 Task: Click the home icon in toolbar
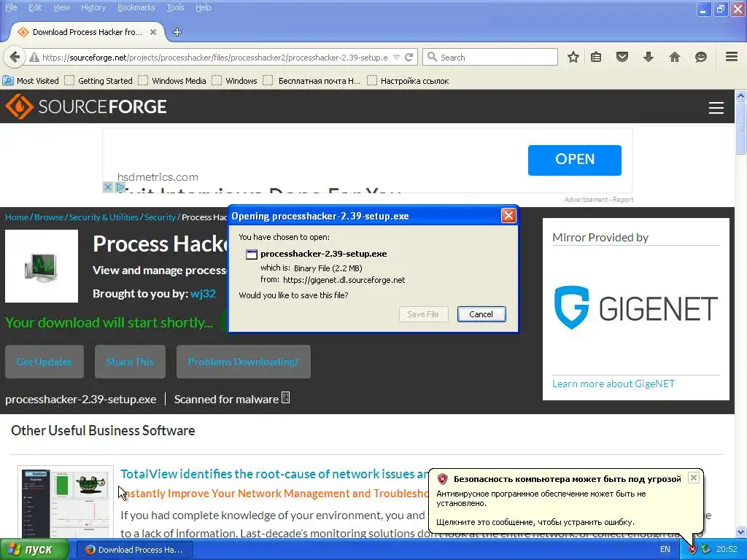[x=675, y=57]
